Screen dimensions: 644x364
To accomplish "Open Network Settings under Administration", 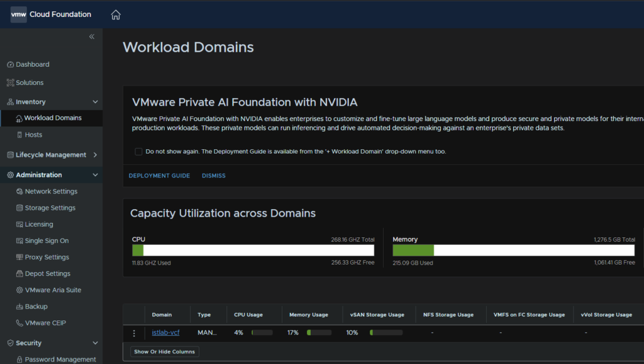I will click(51, 191).
